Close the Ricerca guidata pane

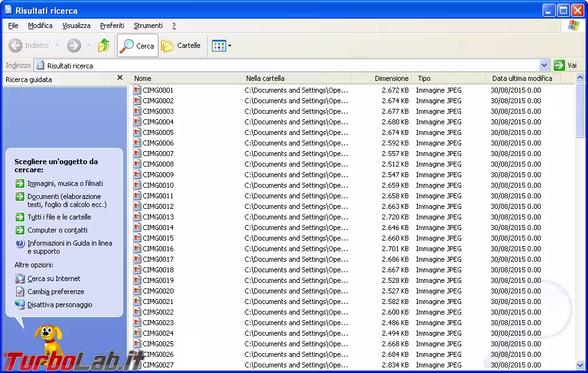click(119, 78)
